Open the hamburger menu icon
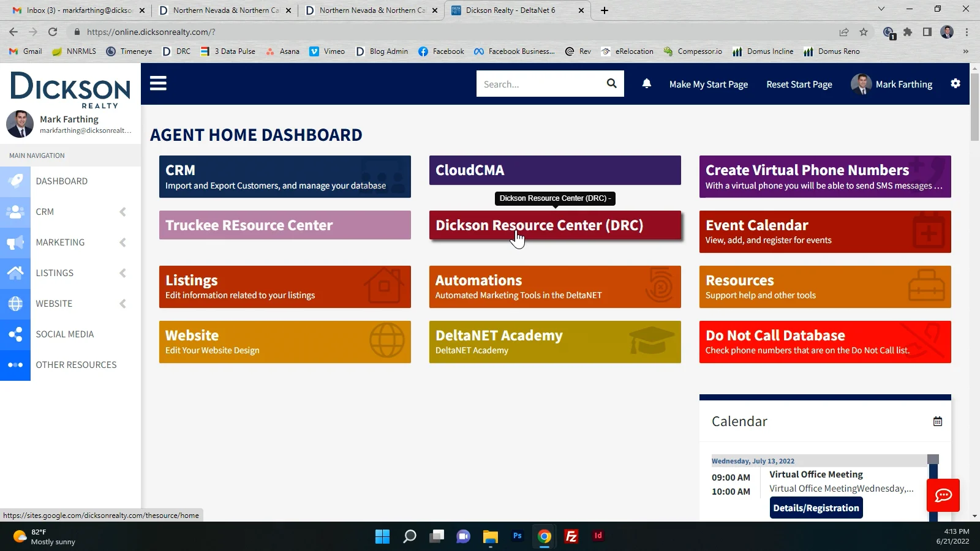The height and width of the screenshot is (551, 980). (158, 83)
